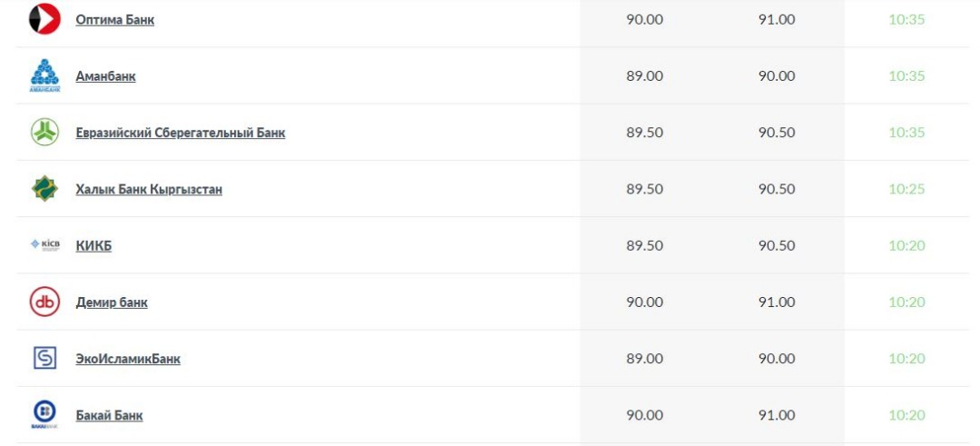The width and height of the screenshot is (980, 446).
Task: Open the Демир банк link
Action: (112, 302)
